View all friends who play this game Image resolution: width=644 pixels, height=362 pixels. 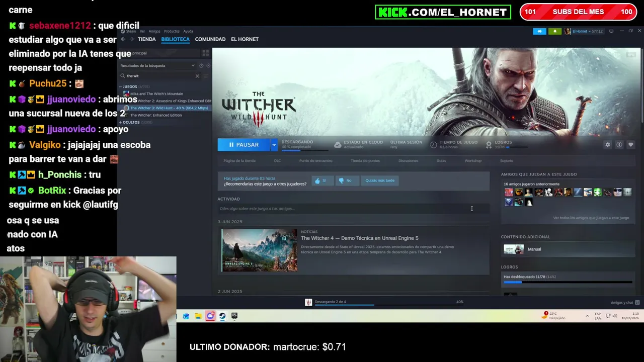coord(591,218)
